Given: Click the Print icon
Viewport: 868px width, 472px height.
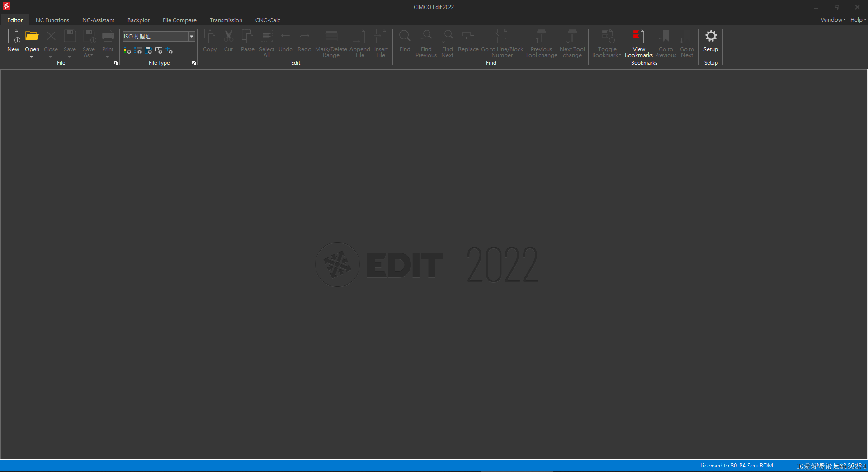Looking at the screenshot, I should [108, 36].
